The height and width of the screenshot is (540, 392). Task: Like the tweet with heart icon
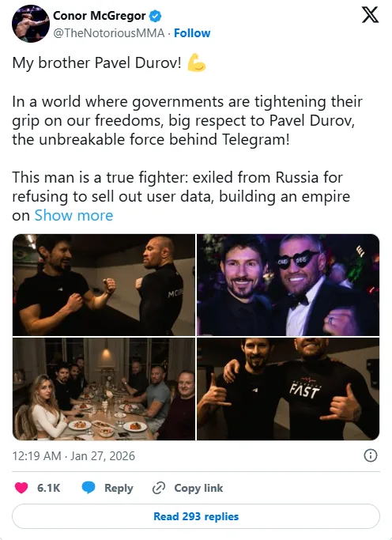21,488
